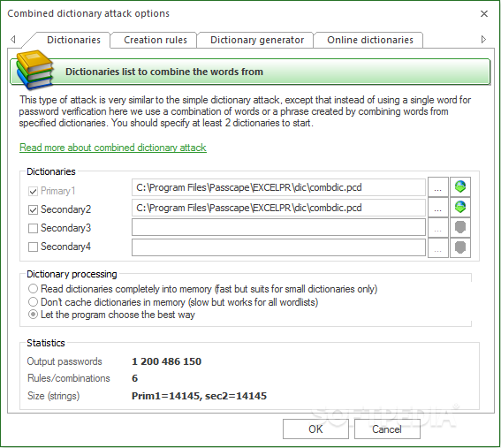The height and width of the screenshot is (448, 501).
Task: Close the Combined dictionary attack options dialog
Action: pos(483,14)
